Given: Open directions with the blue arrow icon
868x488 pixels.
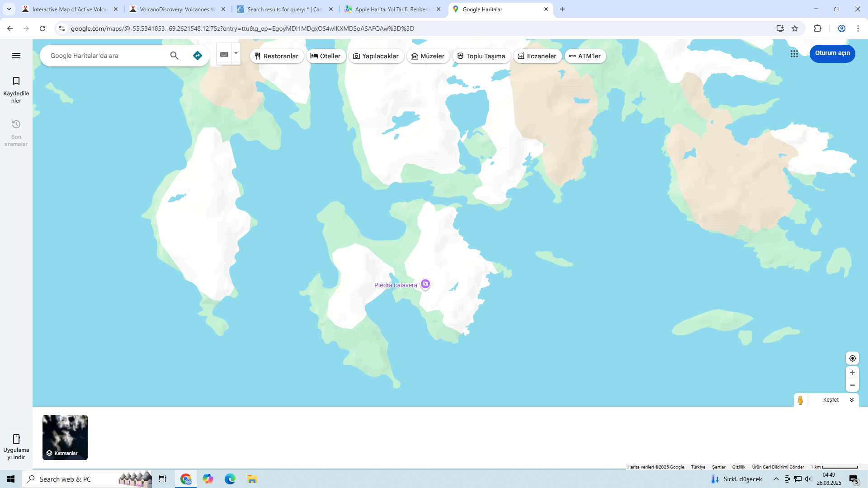Looking at the screenshot, I should [x=198, y=56].
